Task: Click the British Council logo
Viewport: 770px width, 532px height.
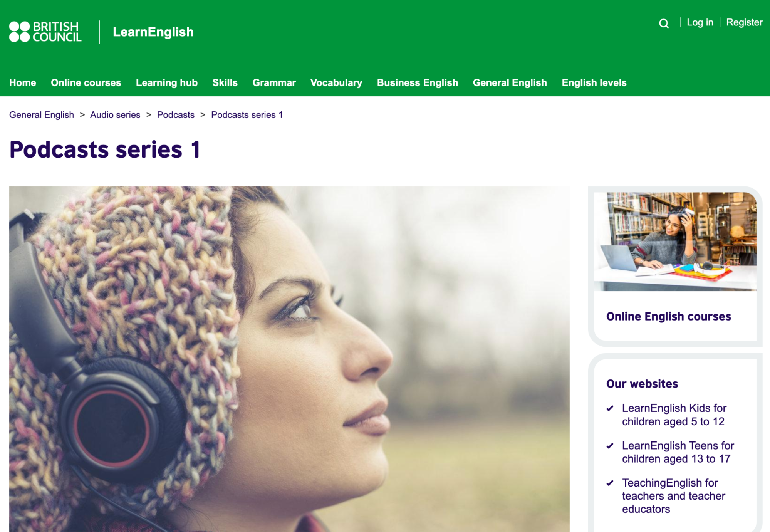Action: pos(45,32)
